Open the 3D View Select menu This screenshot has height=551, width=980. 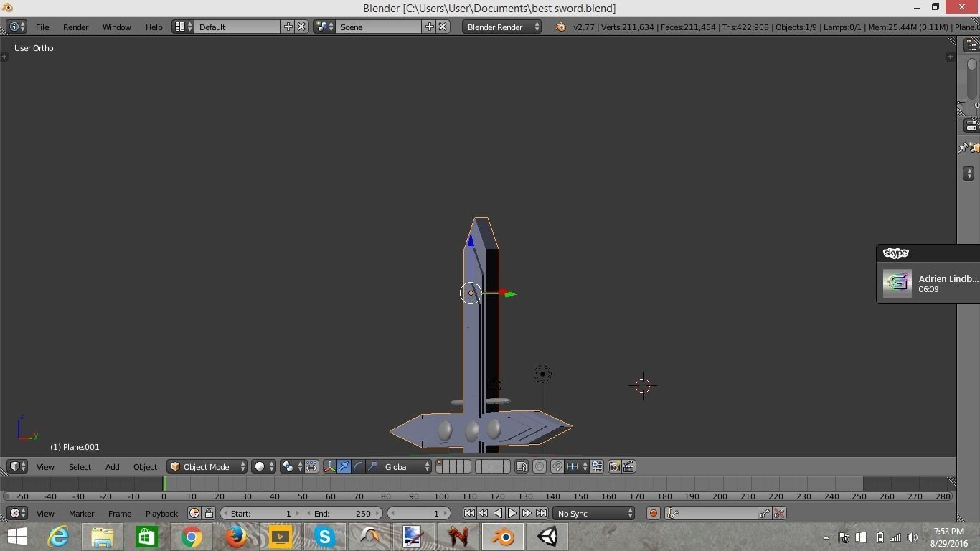click(x=80, y=466)
